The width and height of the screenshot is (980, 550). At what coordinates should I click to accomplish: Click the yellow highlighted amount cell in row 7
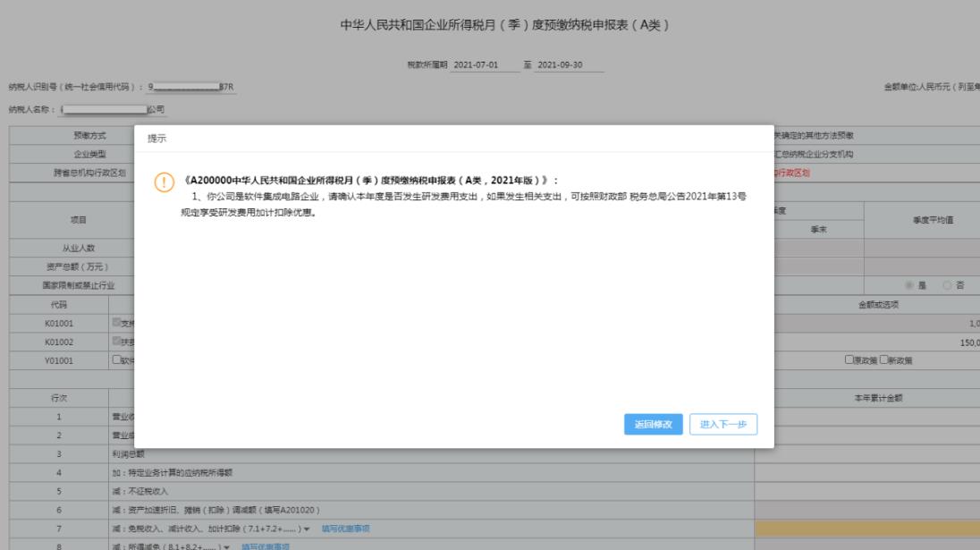[x=866, y=529]
